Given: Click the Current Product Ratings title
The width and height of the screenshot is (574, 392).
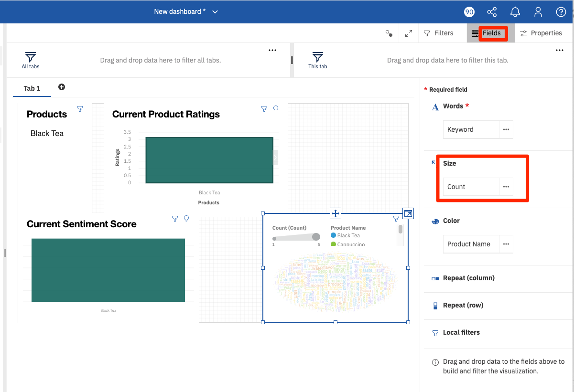Looking at the screenshot, I should coord(166,114).
